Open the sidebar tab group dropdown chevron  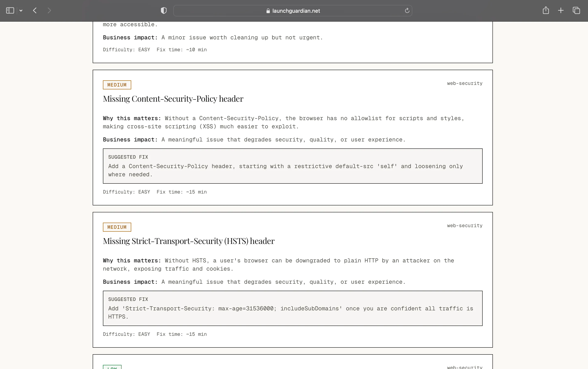point(21,10)
